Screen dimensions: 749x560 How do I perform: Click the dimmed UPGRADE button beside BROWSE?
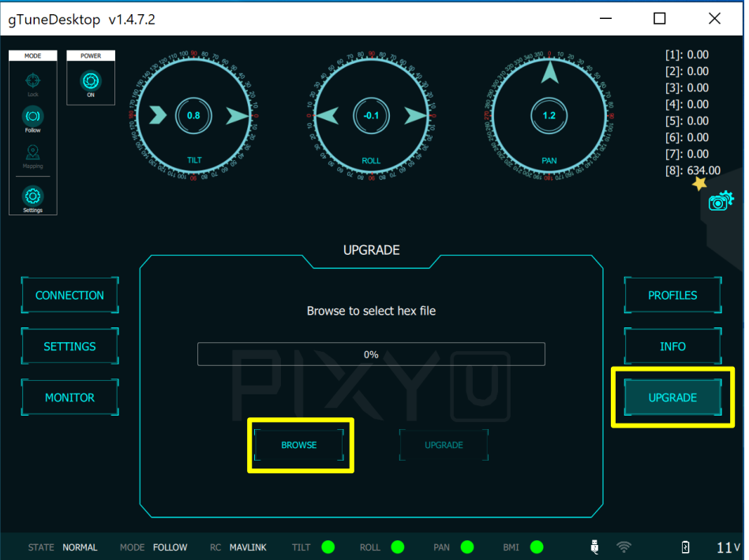point(444,445)
